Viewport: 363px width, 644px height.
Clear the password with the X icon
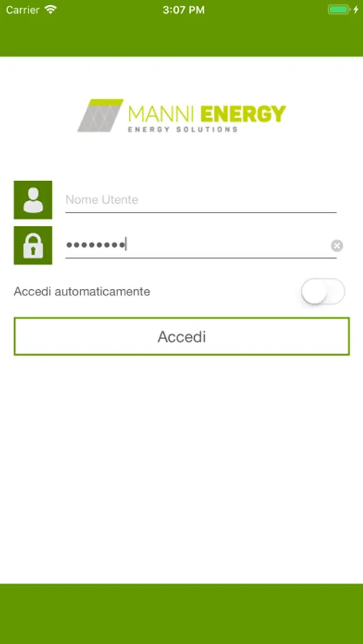pos(337,246)
